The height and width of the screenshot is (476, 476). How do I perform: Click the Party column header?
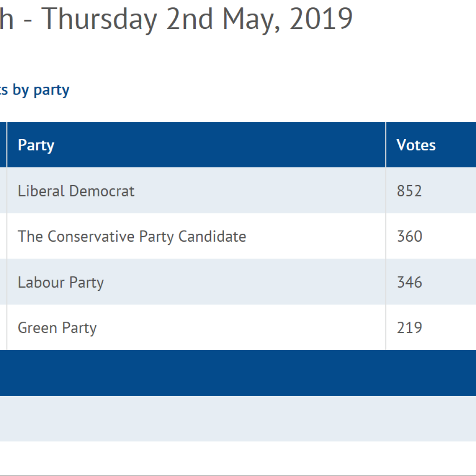pyautogui.click(x=196, y=145)
